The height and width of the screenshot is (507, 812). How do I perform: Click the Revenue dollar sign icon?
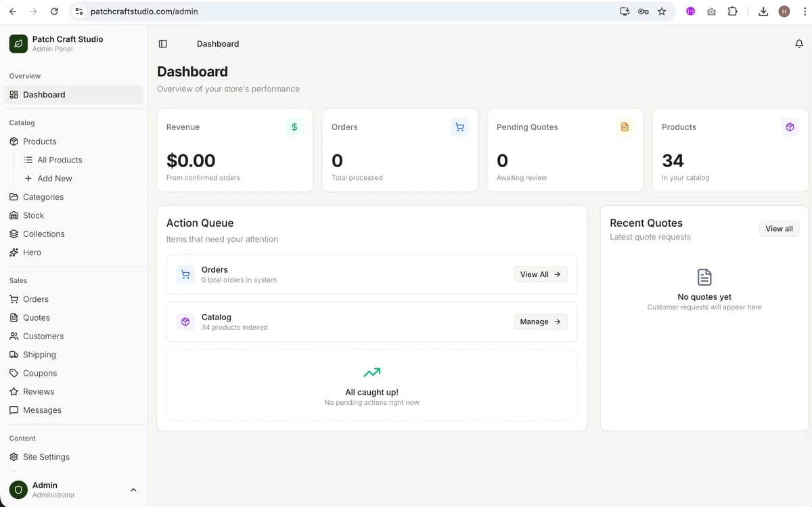[294, 127]
